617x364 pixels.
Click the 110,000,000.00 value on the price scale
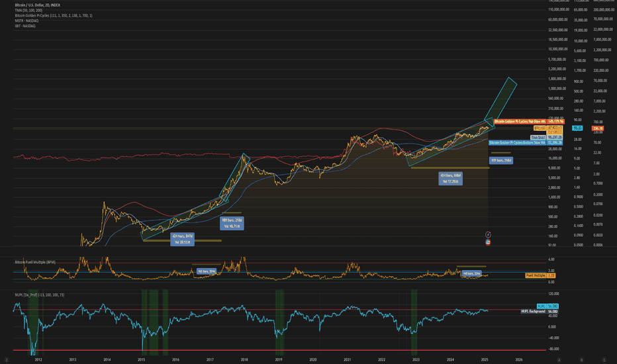point(558,9)
